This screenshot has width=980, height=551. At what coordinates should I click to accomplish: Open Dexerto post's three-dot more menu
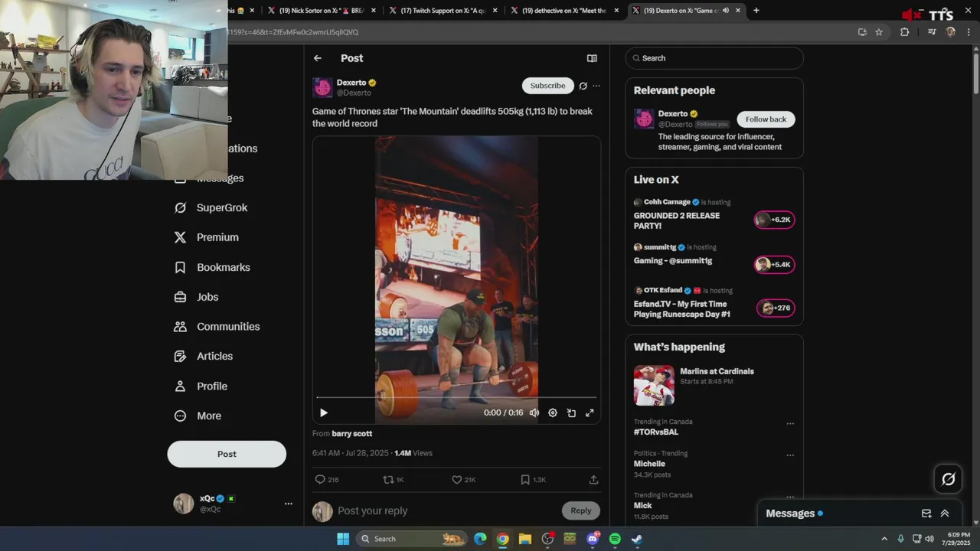tap(596, 86)
